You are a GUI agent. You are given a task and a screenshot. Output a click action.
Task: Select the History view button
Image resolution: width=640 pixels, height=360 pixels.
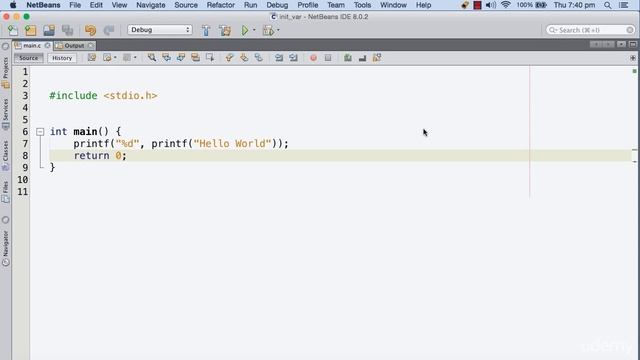[x=62, y=58]
